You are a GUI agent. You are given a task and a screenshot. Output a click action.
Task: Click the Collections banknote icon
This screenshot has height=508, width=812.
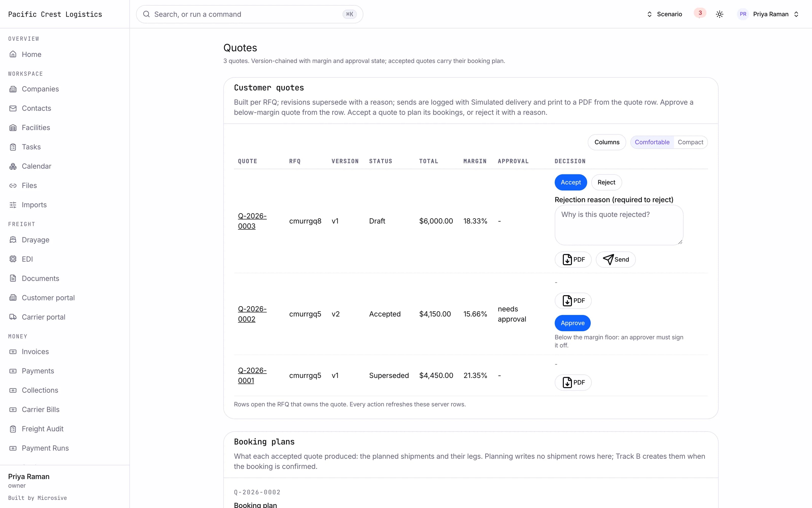tap(13, 390)
